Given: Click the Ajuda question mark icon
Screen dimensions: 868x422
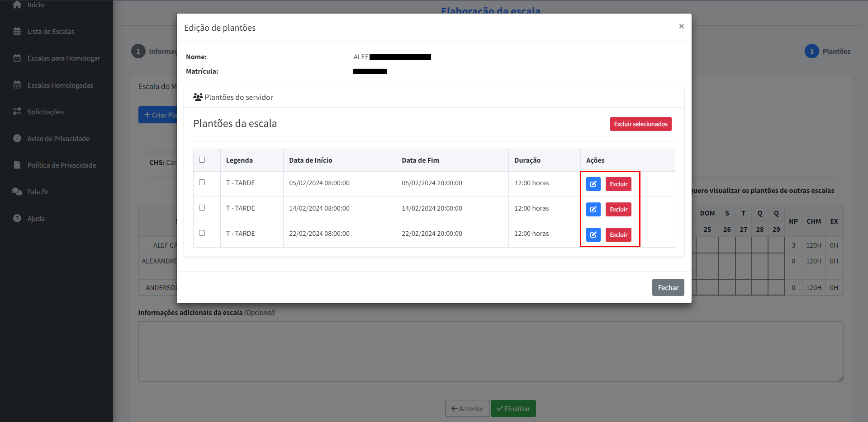Looking at the screenshot, I should 17,218.
